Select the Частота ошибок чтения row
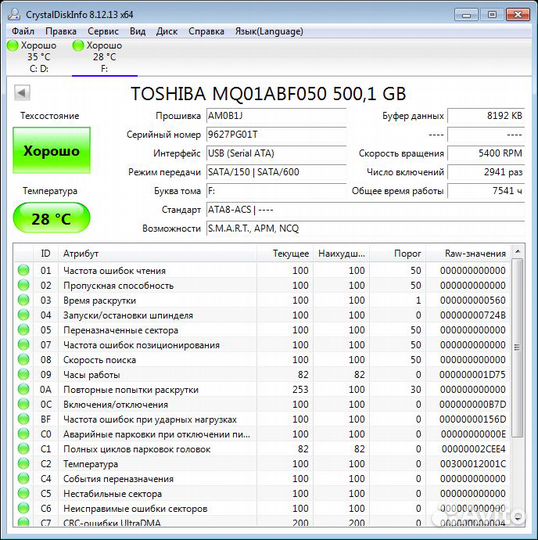538x540 pixels. pos(262,270)
